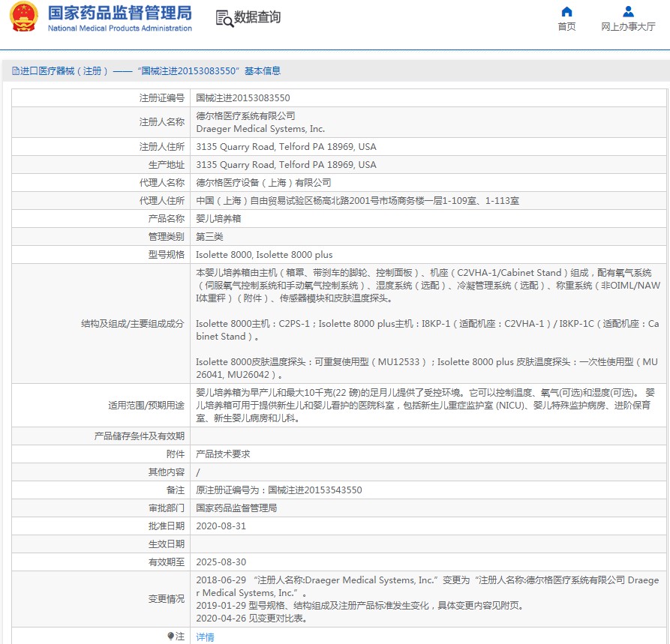Click the 其他内容 slash value

coord(198,472)
